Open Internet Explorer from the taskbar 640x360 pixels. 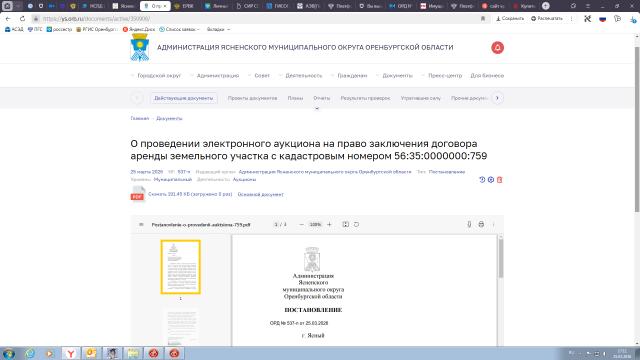(30, 353)
